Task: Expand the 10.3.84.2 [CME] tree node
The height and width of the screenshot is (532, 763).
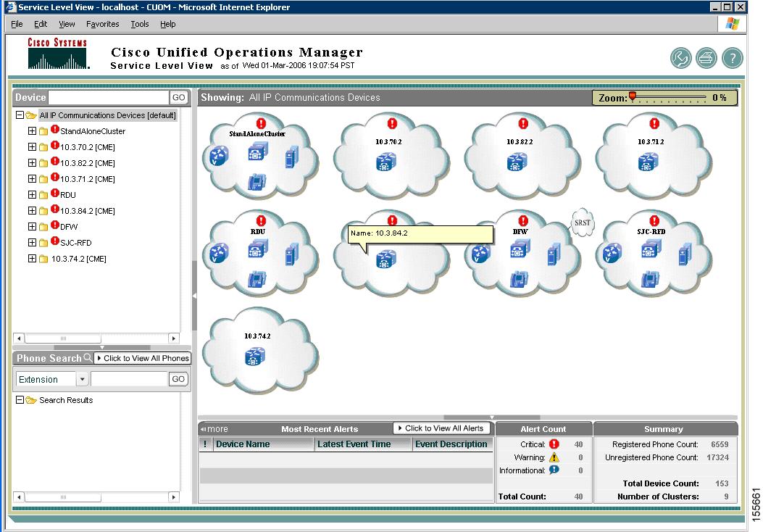Action: [x=32, y=211]
